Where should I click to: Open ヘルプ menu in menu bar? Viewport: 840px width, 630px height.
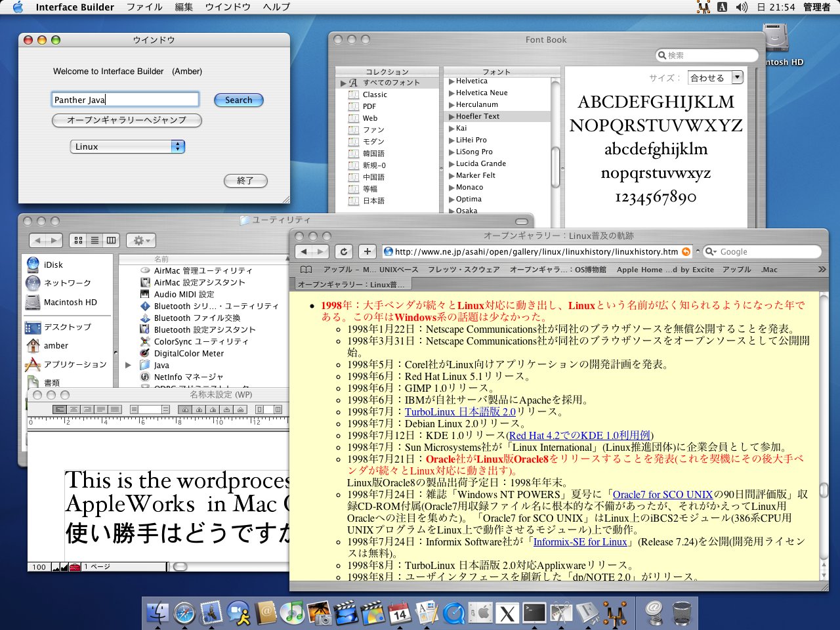(x=276, y=7)
